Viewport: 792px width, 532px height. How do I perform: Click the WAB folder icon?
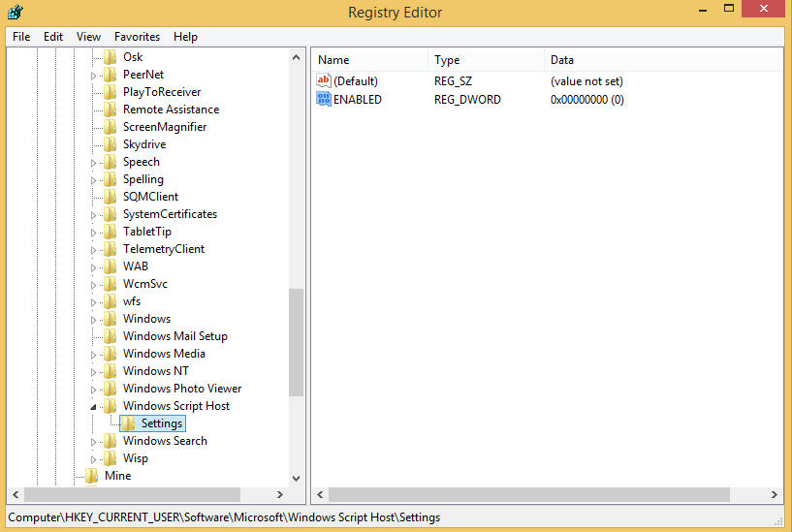(111, 266)
